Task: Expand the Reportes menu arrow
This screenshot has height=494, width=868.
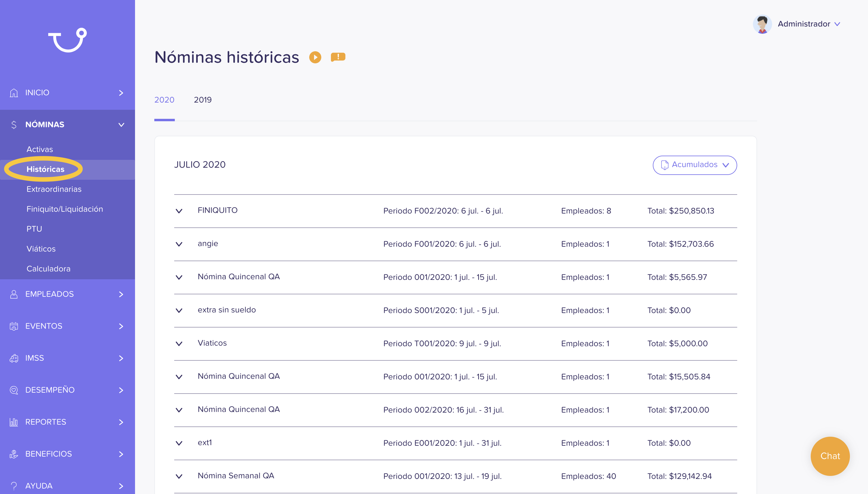Action: click(121, 422)
